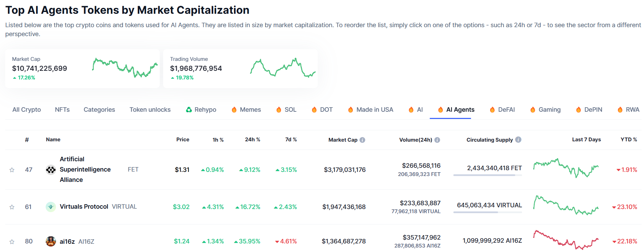Sort table by 1h % column
Image resolution: width=644 pixels, height=252 pixels.
pos(218,140)
